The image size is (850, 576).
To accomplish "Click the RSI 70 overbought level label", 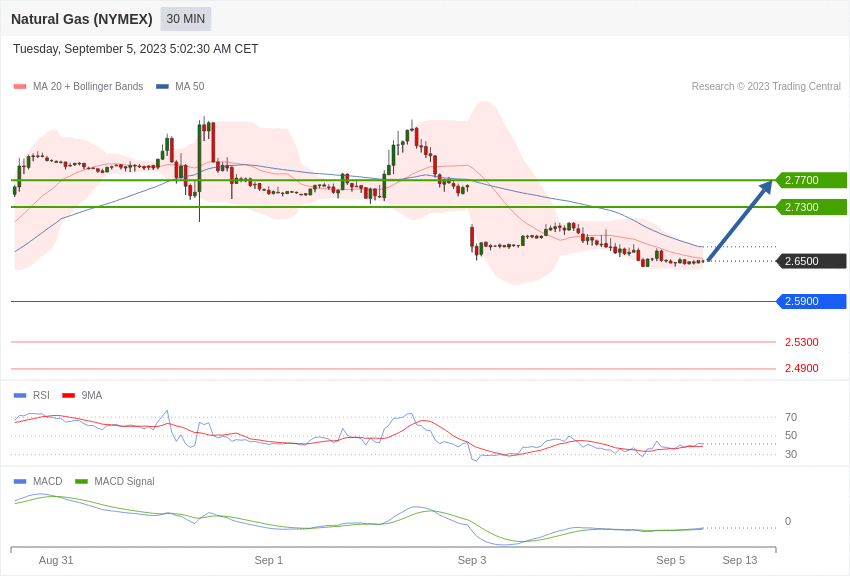I will coord(791,417).
